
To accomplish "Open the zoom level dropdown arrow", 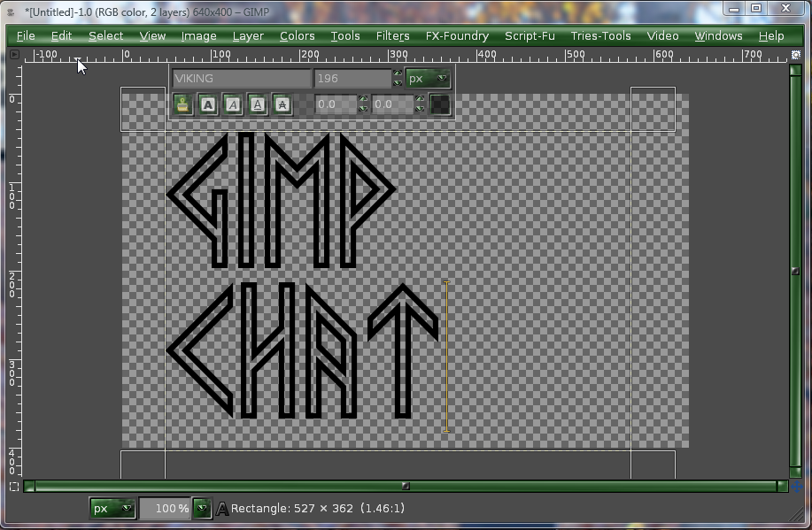I will 202,509.
